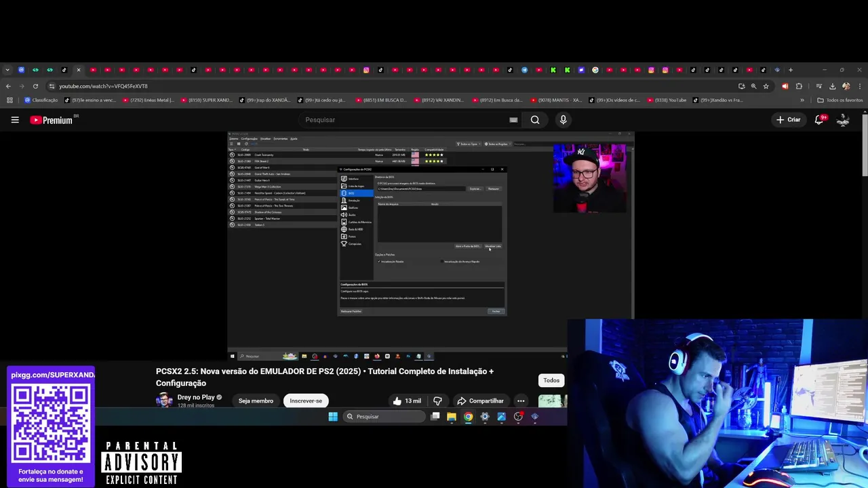Open the on-screen keyboard in YouTube search

tap(513, 120)
